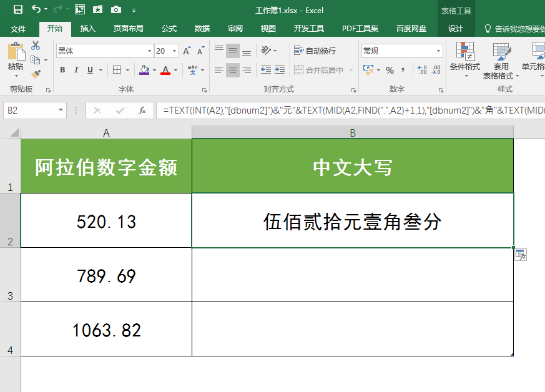The width and height of the screenshot is (545, 392).
Task: Click the decrease indent icon
Action: 266,70
